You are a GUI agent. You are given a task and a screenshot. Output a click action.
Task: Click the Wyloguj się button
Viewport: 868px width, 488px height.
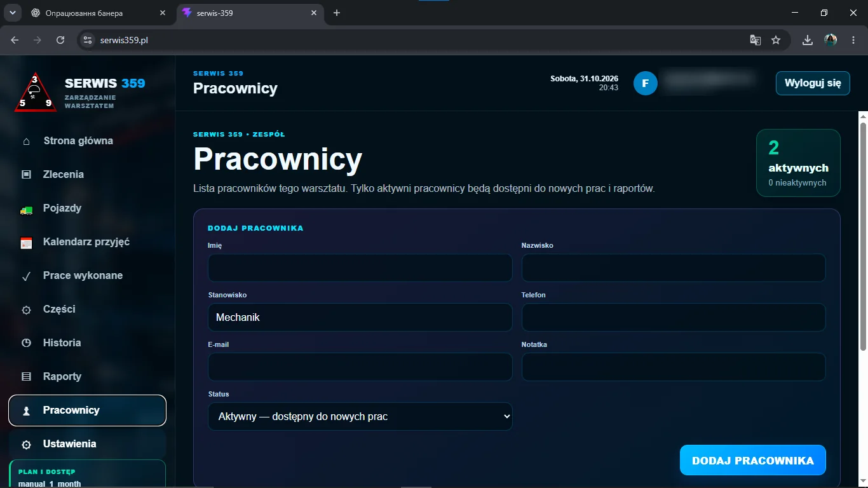(813, 83)
